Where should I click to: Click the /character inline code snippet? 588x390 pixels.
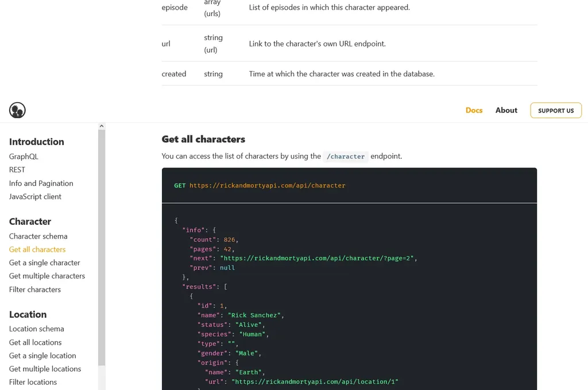346,157
